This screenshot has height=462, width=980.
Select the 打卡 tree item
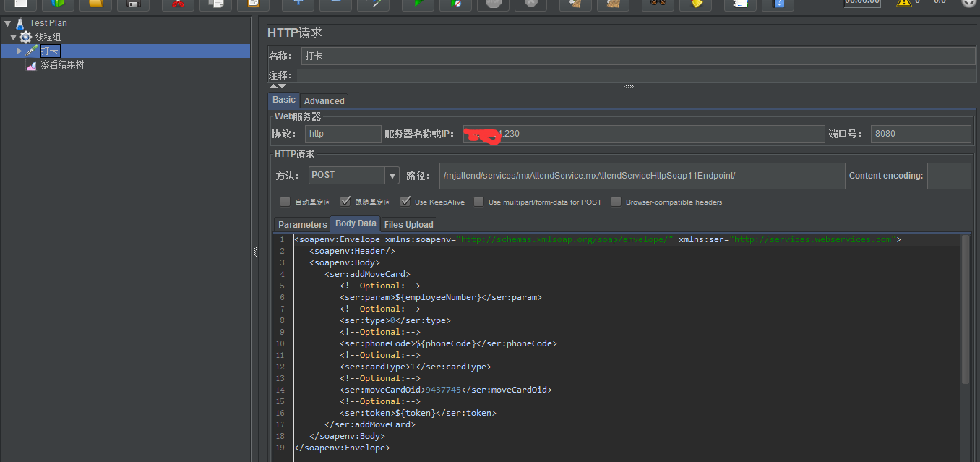tap(50, 51)
